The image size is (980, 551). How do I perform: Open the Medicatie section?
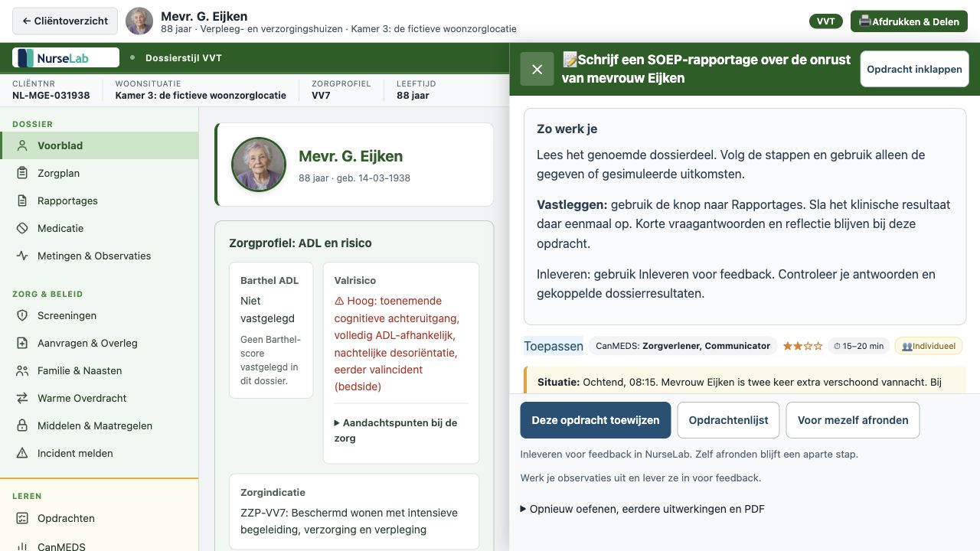coord(100,228)
